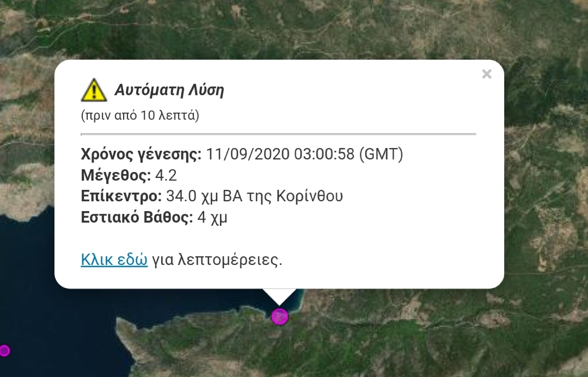Open the "Κλικ εδώ" details link

coord(114,259)
